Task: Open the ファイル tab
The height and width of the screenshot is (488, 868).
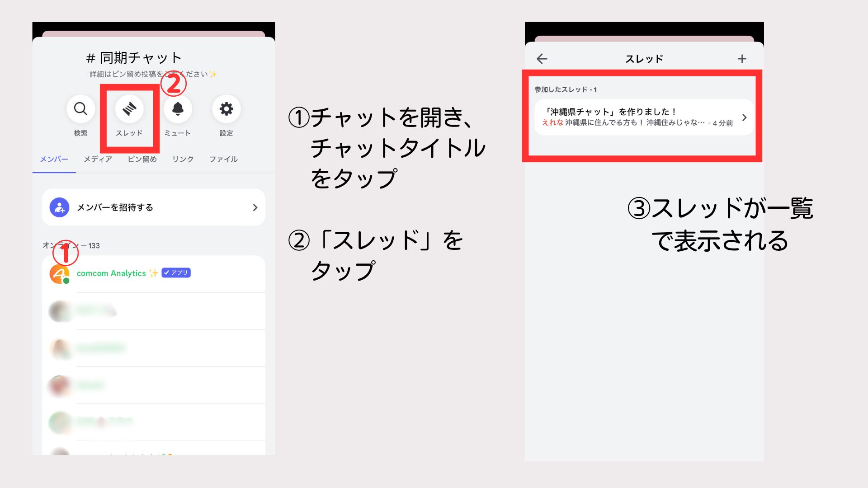Action: pos(223,159)
